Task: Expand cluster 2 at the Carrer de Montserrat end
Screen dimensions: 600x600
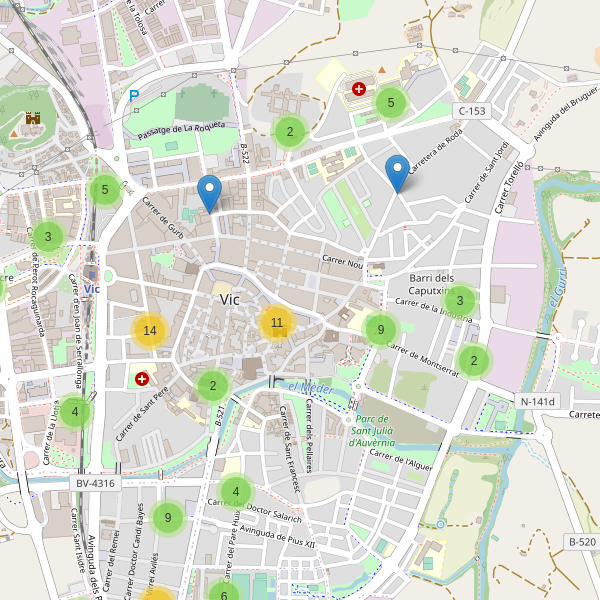Action: point(474,360)
